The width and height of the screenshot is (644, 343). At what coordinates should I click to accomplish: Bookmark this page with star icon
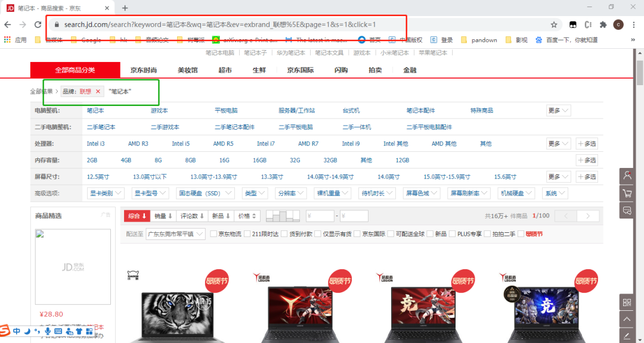pyautogui.click(x=554, y=24)
